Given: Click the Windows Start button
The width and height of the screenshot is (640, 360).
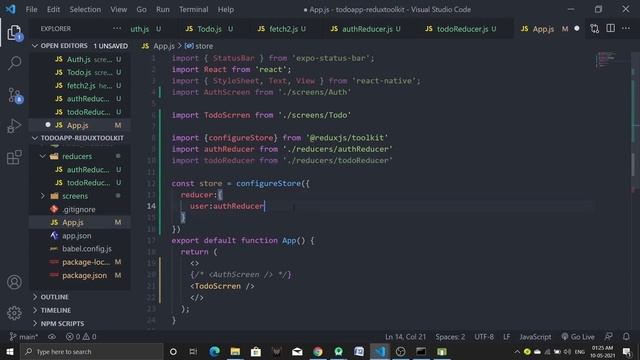Looking at the screenshot, I should coord(10,351).
